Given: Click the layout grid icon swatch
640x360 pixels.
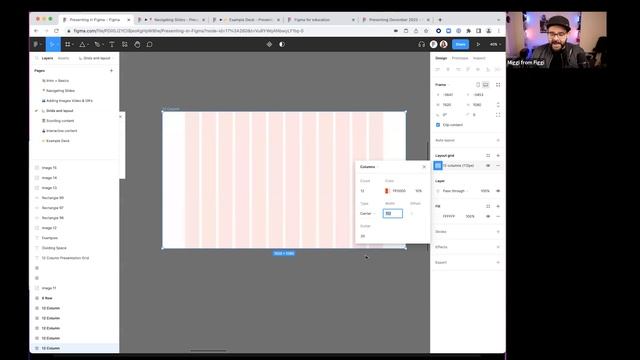Looking at the screenshot, I should 438,165.
